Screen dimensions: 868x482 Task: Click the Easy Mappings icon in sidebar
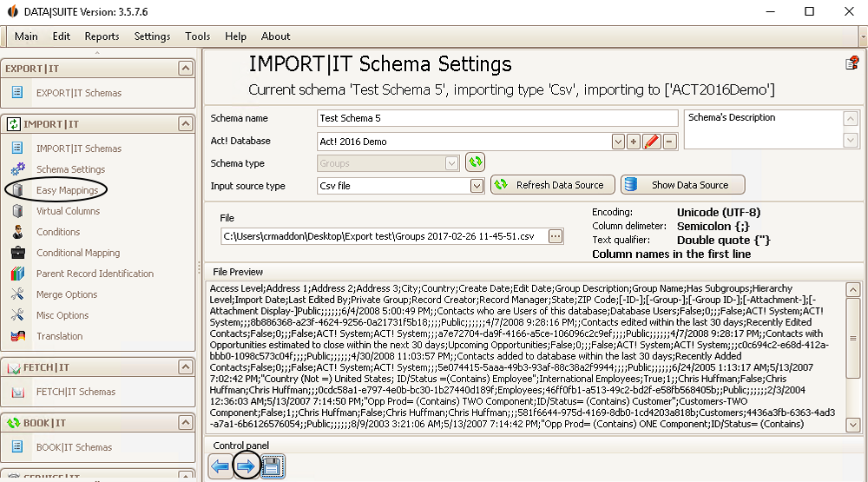(17, 190)
